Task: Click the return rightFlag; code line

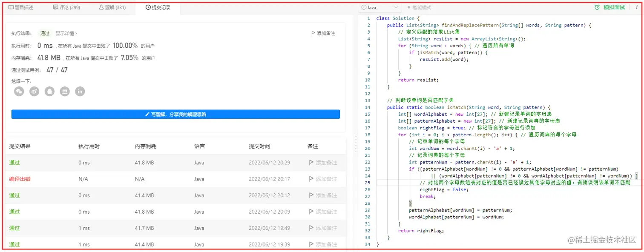Action: [421, 231]
